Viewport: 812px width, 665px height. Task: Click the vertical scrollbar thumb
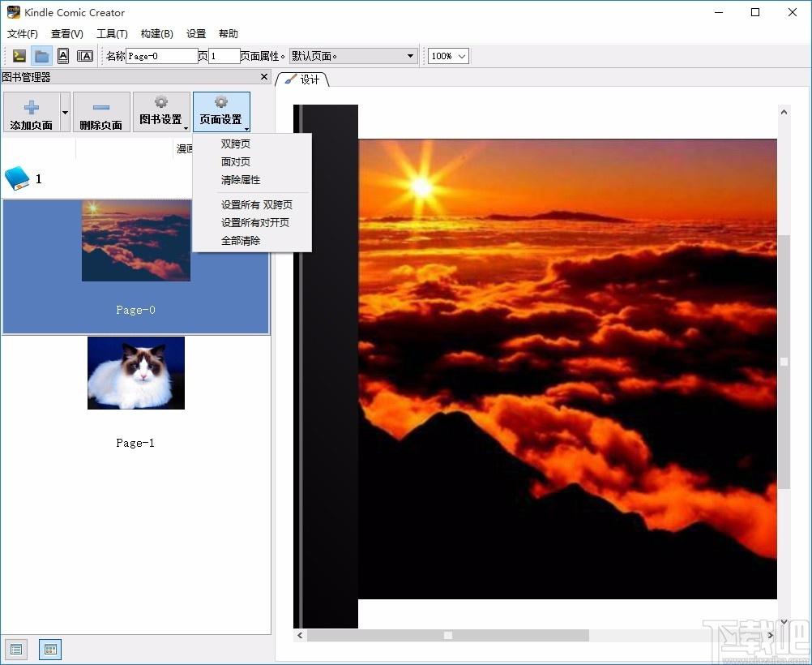coord(784,362)
